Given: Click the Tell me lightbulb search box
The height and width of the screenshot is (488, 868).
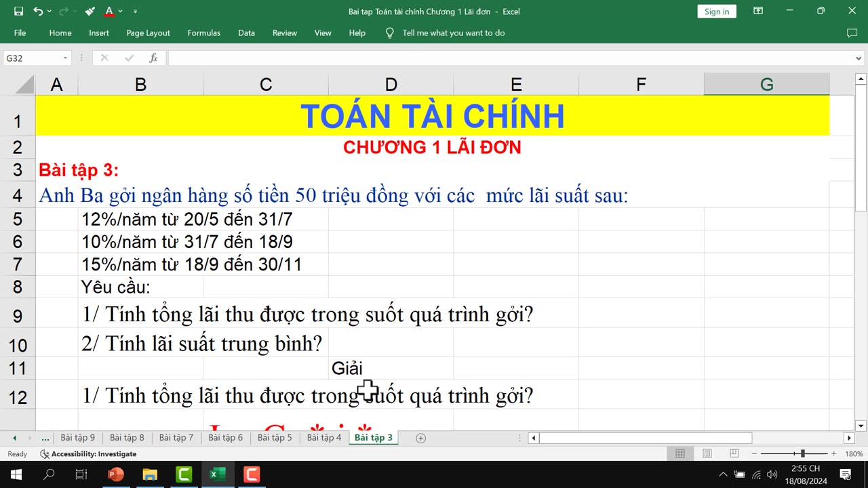Looking at the screenshot, I should (446, 33).
